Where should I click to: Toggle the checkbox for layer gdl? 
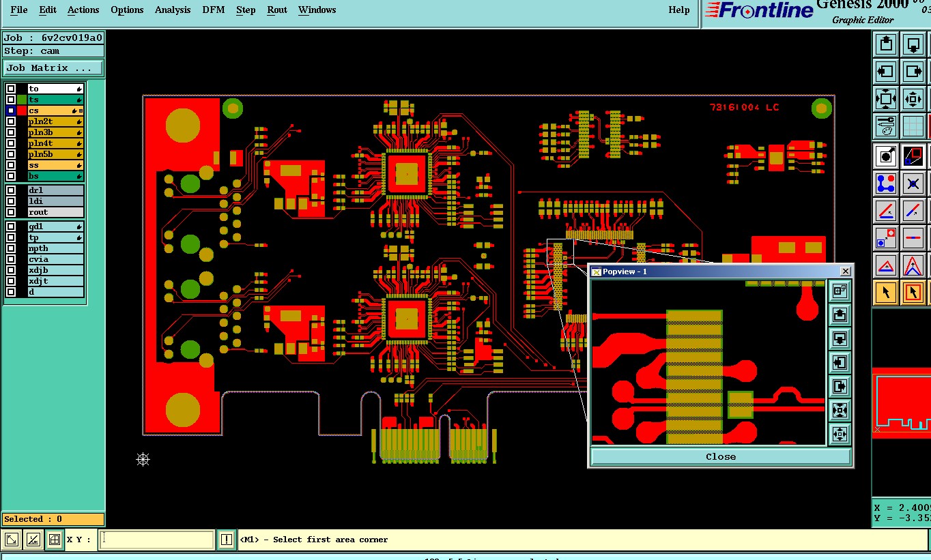point(11,226)
